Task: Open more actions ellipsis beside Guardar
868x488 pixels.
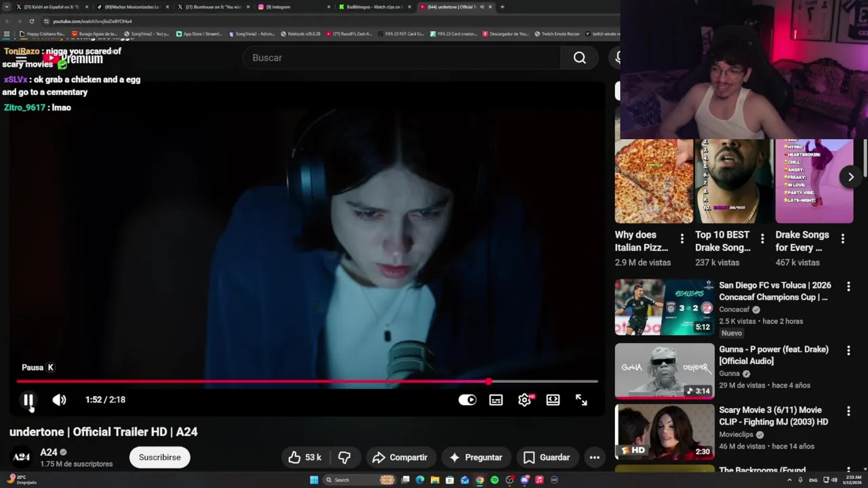Action: (x=595, y=457)
